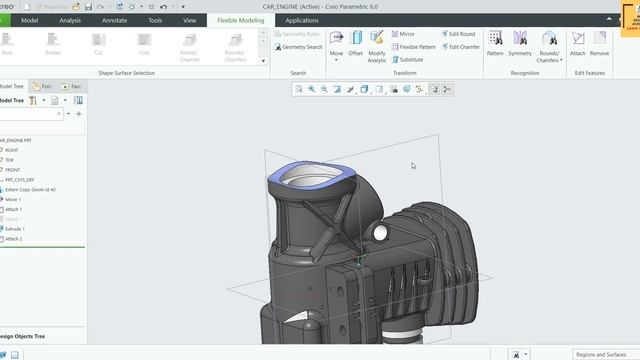Click the Remove feature tool
This screenshot has width=640, height=360.
[599, 42]
